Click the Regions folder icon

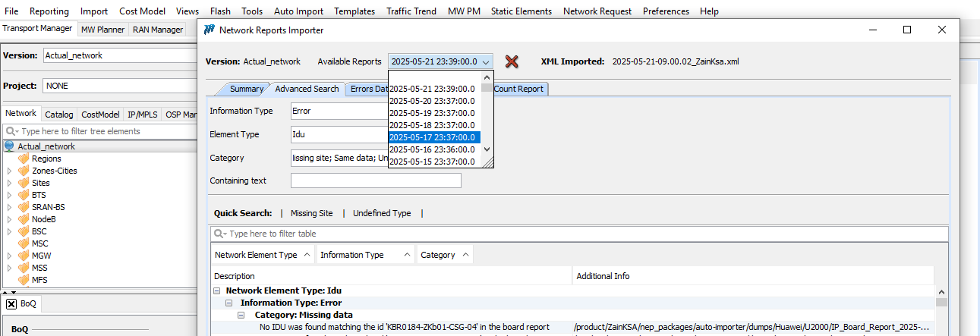(24, 159)
